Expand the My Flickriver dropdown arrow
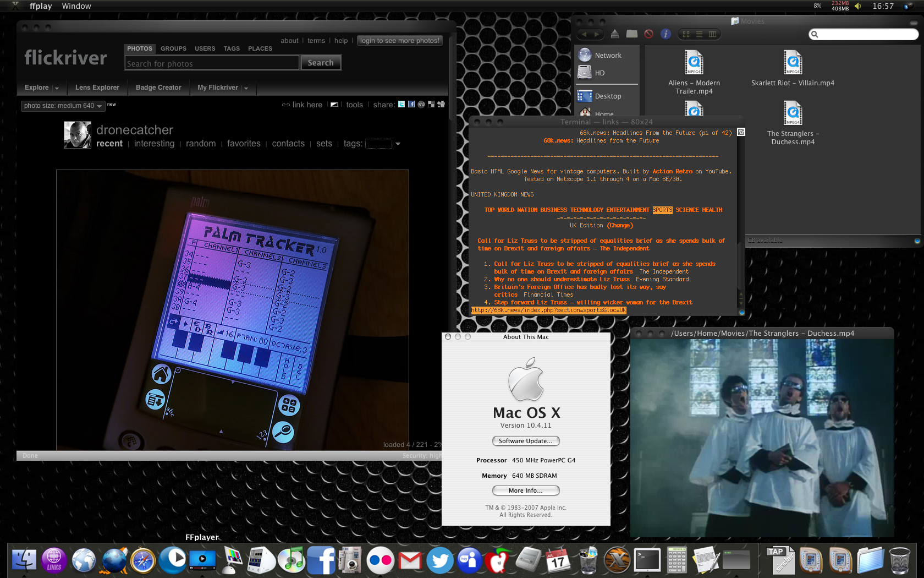This screenshot has height=578, width=924. coord(246,88)
